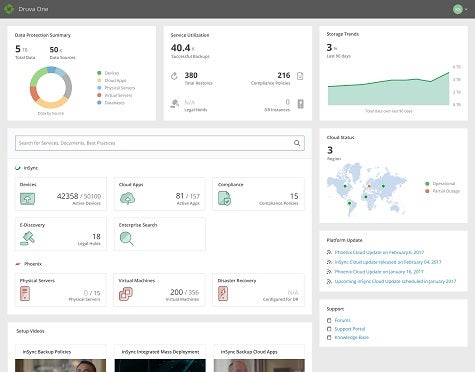Open the Cloud Apps cloud icon
Image resolution: width=475 pixels, height=372 pixels.
point(127,199)
